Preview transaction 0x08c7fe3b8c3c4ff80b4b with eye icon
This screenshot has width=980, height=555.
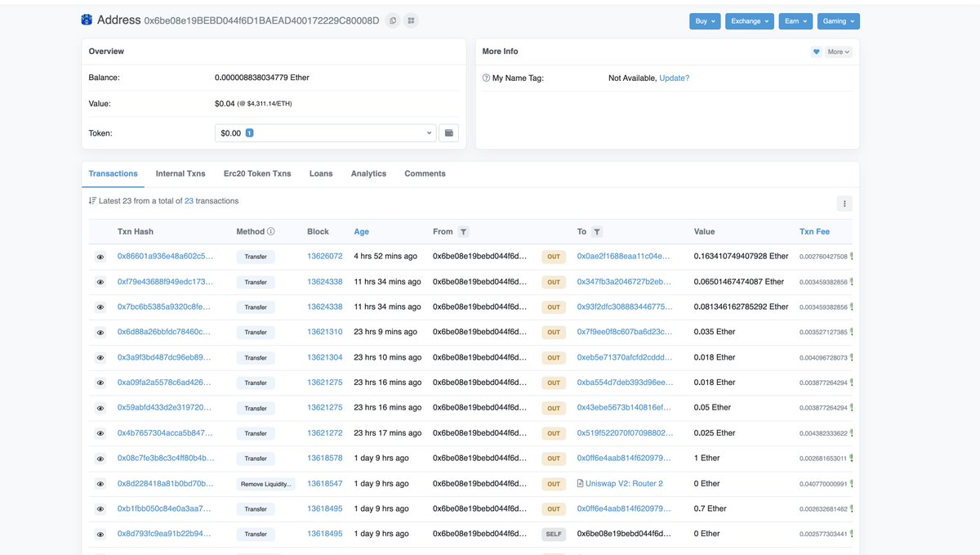[100, 459]
